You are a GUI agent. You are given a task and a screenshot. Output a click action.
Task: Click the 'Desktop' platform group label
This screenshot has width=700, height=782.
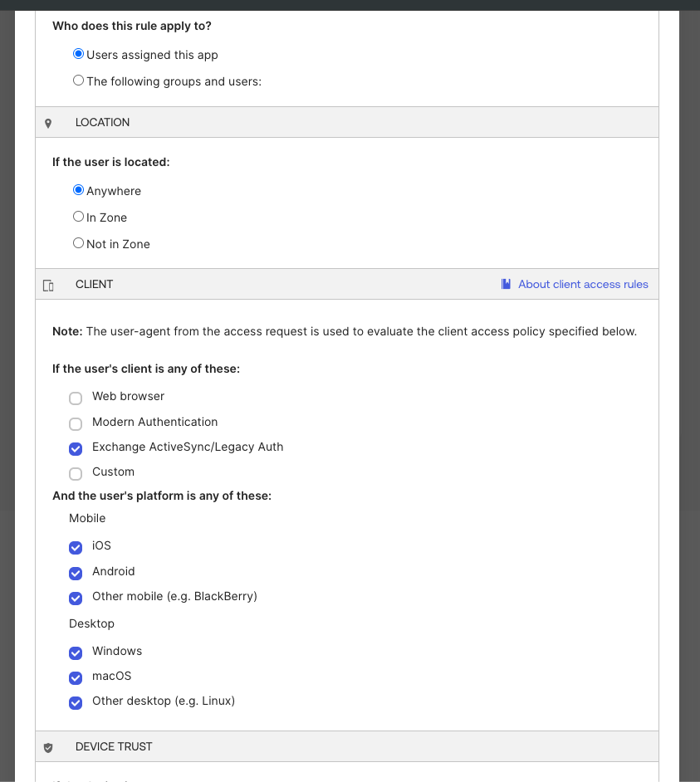tap(92, 624)
